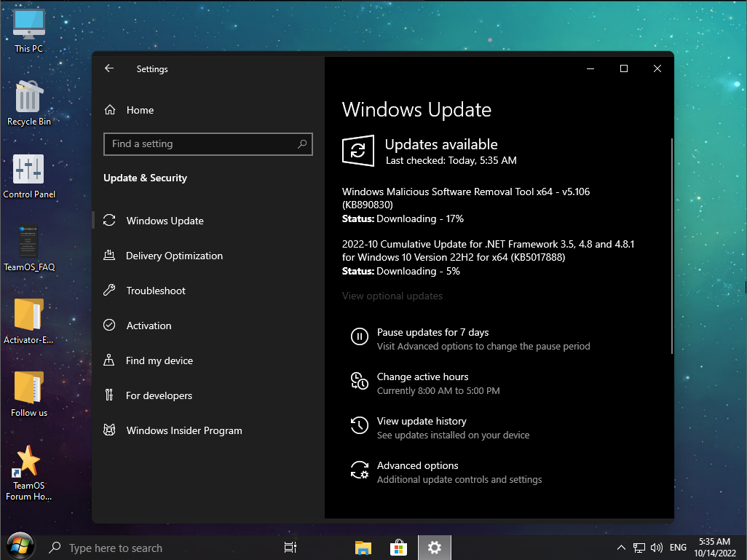The height and width of the screenshot is (560, 747).
Task: Open the Troubleshoot settings page
Action: [156, 291]
